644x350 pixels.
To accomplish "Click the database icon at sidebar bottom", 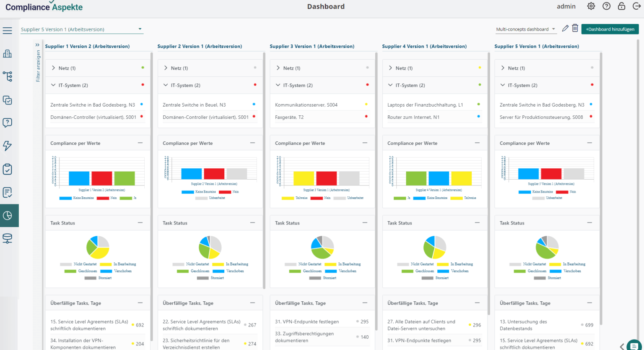I will click(x=9, y=238).
